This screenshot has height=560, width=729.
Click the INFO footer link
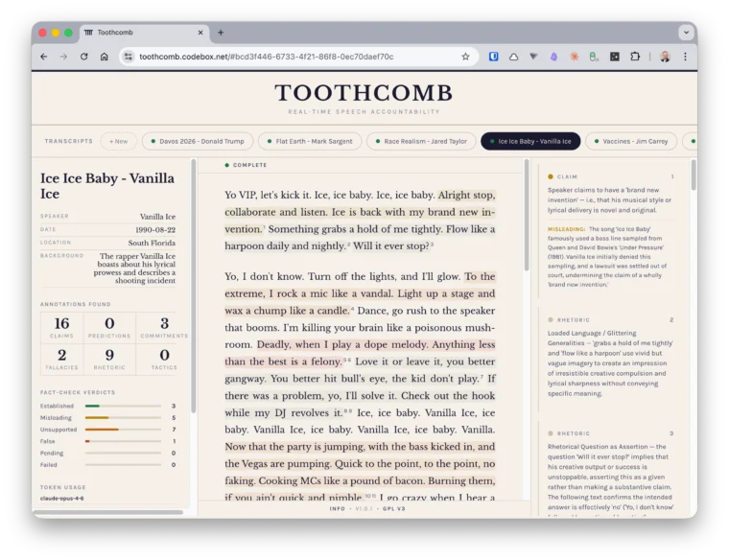point(338,509)
